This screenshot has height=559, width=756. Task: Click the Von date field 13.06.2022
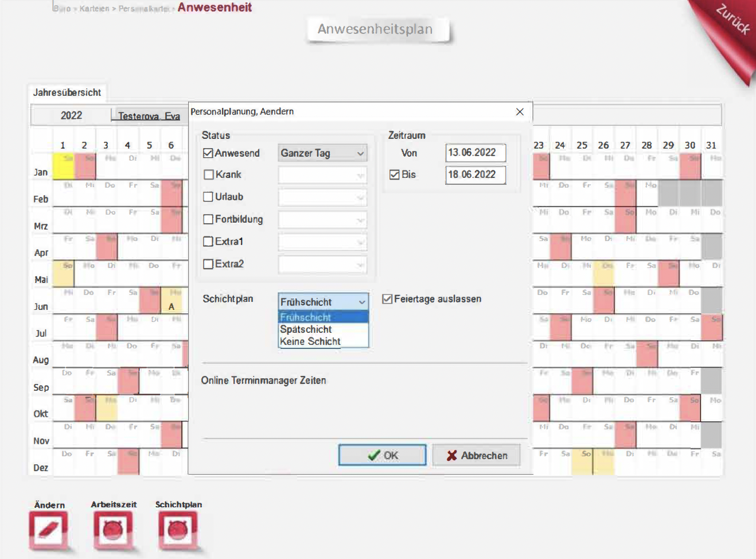[x=476, y=153]
